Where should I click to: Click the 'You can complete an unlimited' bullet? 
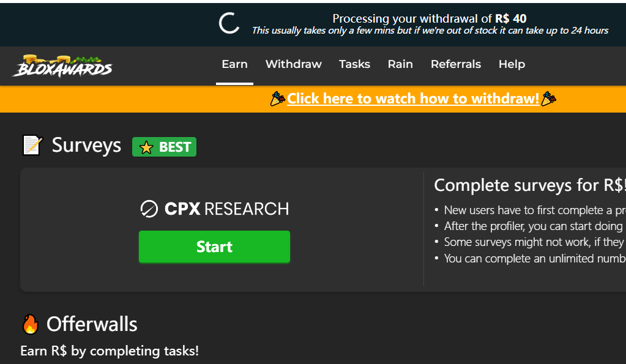tap(535, 259)
